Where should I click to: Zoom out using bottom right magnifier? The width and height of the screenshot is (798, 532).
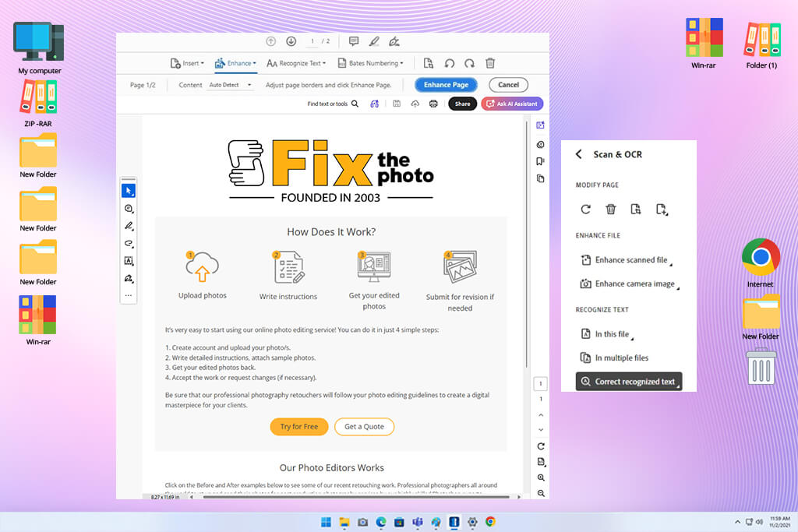(x=541, y=493)
